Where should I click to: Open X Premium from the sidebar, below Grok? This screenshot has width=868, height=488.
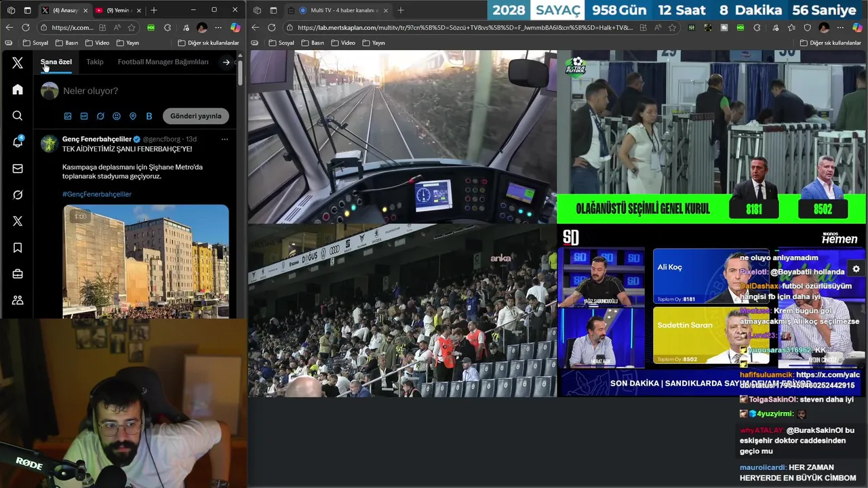[18, 221]
